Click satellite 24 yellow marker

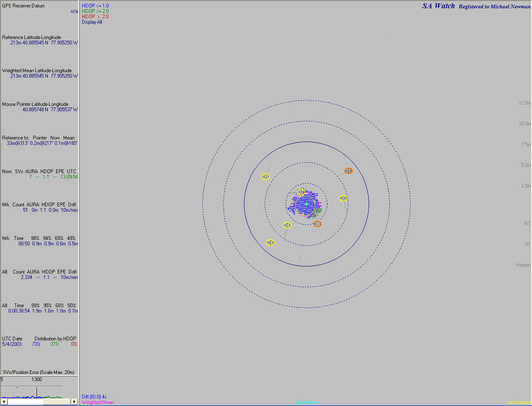point(271,243)
